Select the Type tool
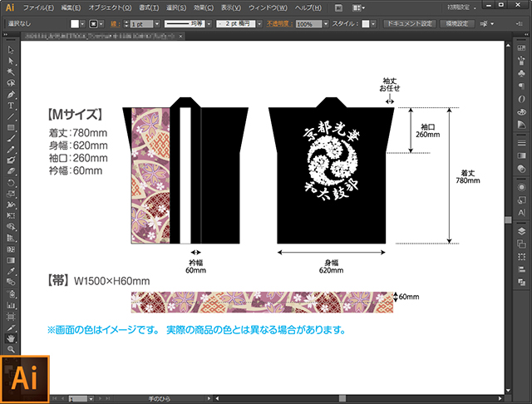The width and height of the screenshot is (532, 404). pyautogui.click(x=11, y=106)
